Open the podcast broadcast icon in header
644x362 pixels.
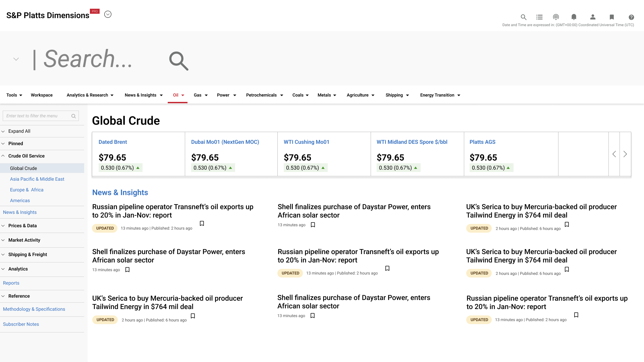(556, 17)
